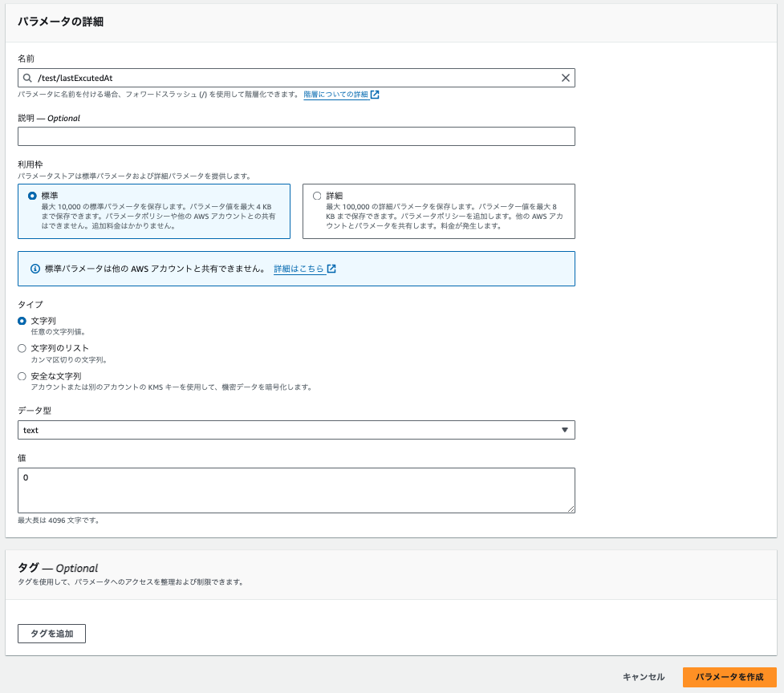Click the タグを追加 button
Viewport: 784px width, 693px height.
point(51,634)
